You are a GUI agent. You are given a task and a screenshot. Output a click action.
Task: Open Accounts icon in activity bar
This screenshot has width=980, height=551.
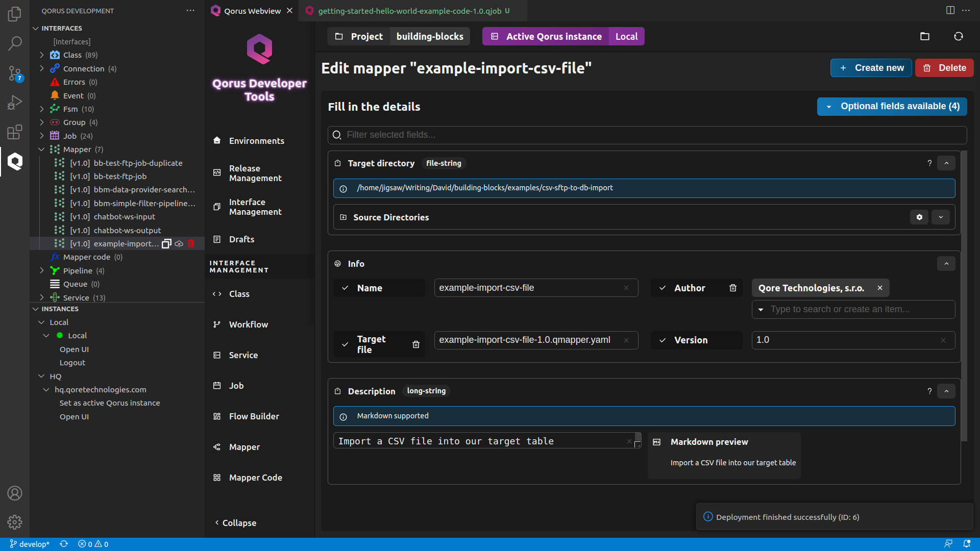click(x=15, y=493)
